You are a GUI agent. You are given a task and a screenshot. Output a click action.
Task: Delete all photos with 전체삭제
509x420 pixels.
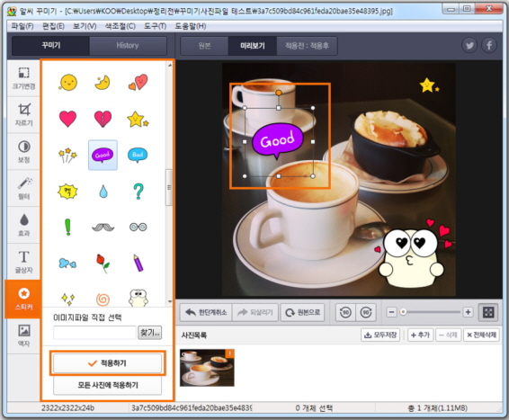point(482,335)
